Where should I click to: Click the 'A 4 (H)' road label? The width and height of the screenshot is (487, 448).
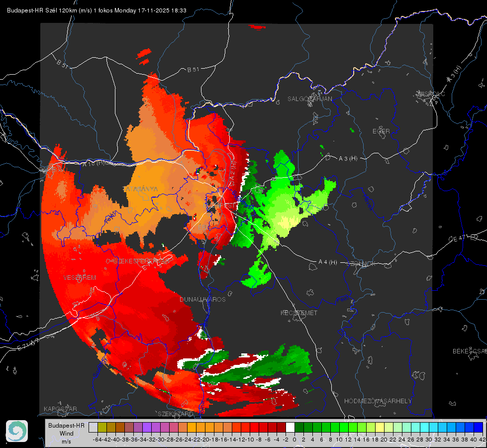[x=328, y=262]
